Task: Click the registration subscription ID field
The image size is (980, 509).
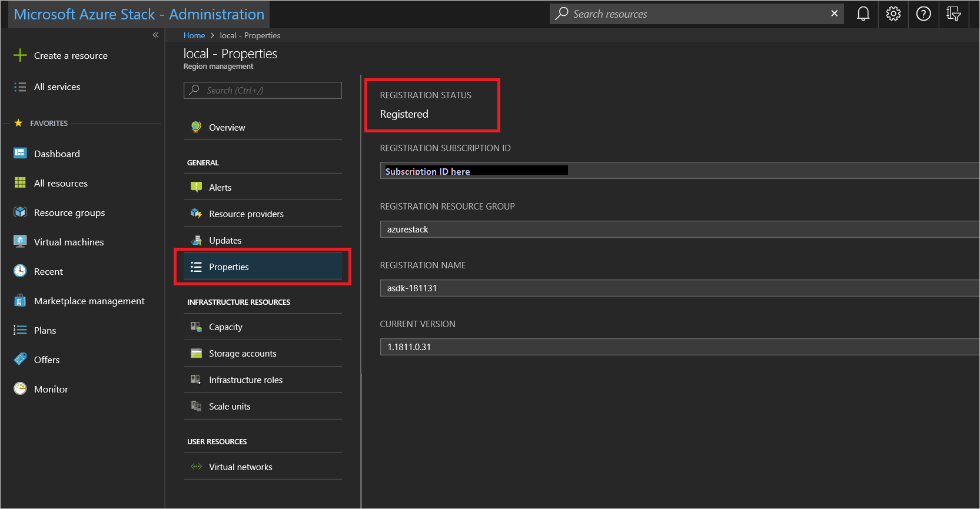Action: click(680, 171)
